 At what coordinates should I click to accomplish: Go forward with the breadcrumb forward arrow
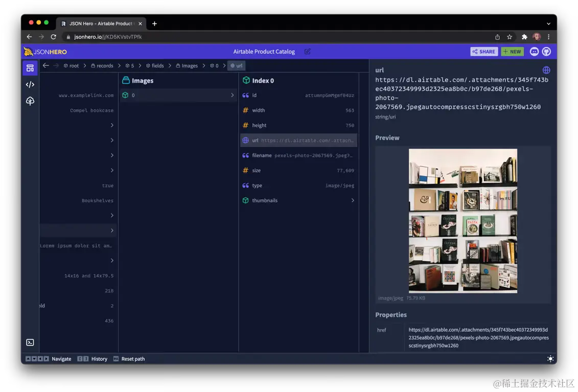click(x=56, y=65)
